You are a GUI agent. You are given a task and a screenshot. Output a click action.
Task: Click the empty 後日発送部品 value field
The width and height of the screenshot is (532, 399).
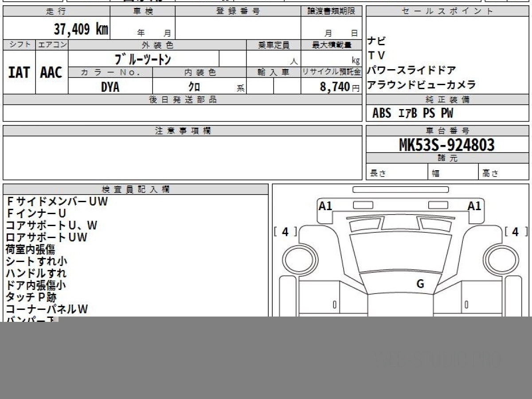point(182,113)
